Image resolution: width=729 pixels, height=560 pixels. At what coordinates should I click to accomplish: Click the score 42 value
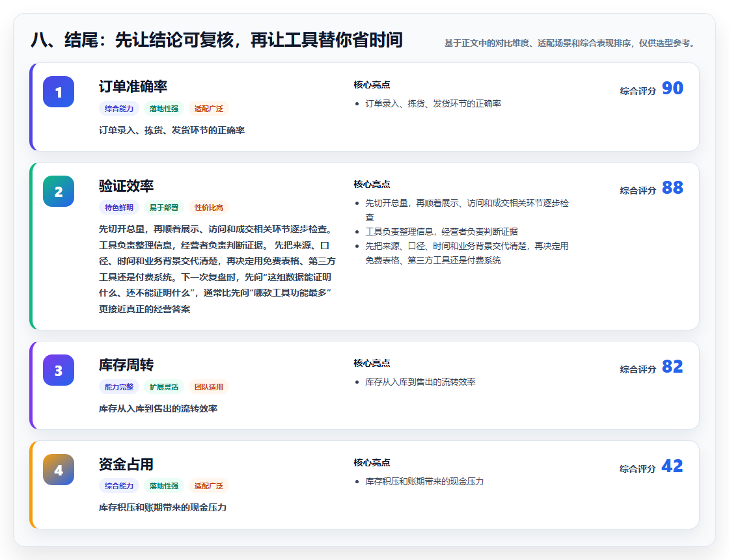click(672, 466)
